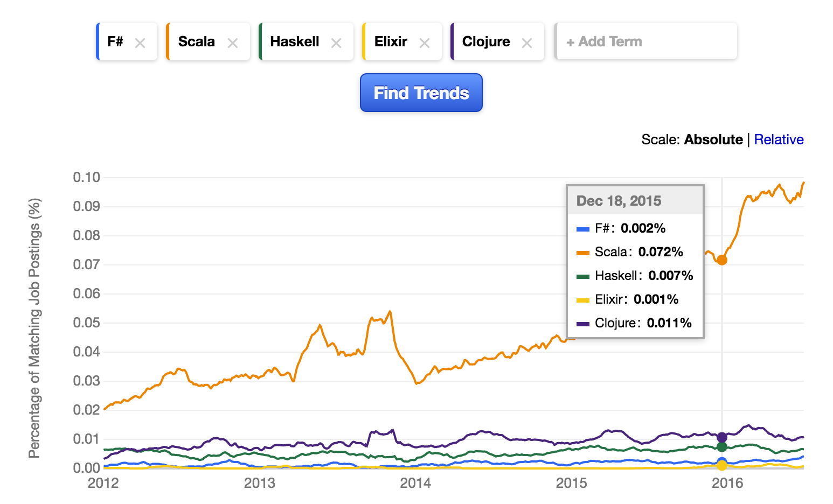This screenshot has height=504, width=833.
Task: Remove the Scala search term
Action: pos(233,43)
